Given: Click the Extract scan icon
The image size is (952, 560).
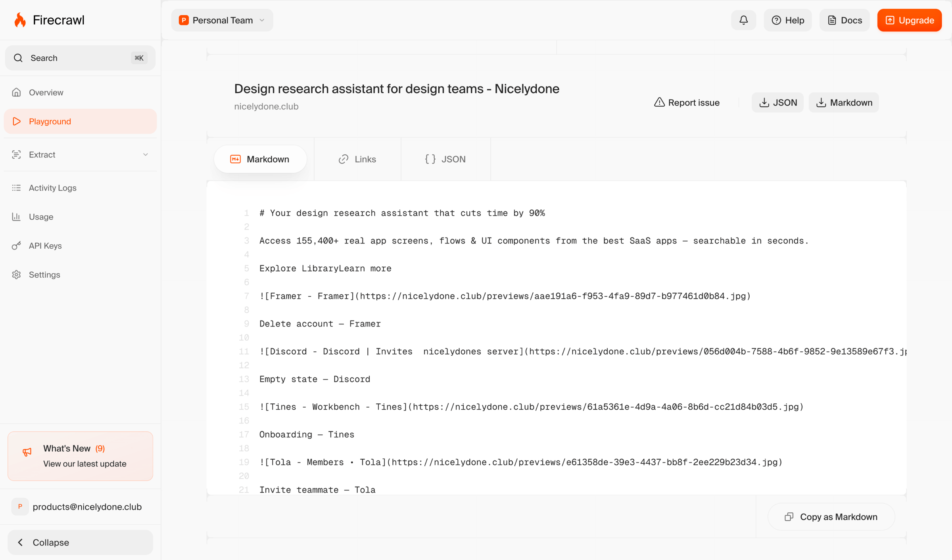Looking at the screenshot, I should point(16,155).
